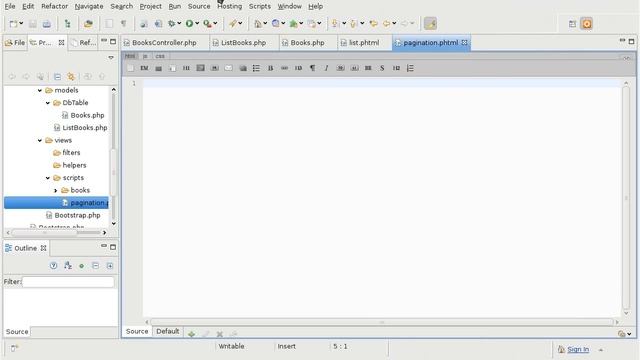
Task: Sort Outline alphabetically with A-Z icon
Action: tap(68, 266)
